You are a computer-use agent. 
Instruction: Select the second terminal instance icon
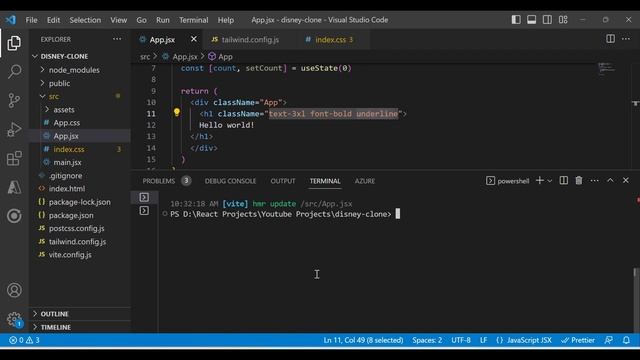(x=144, y=211)
